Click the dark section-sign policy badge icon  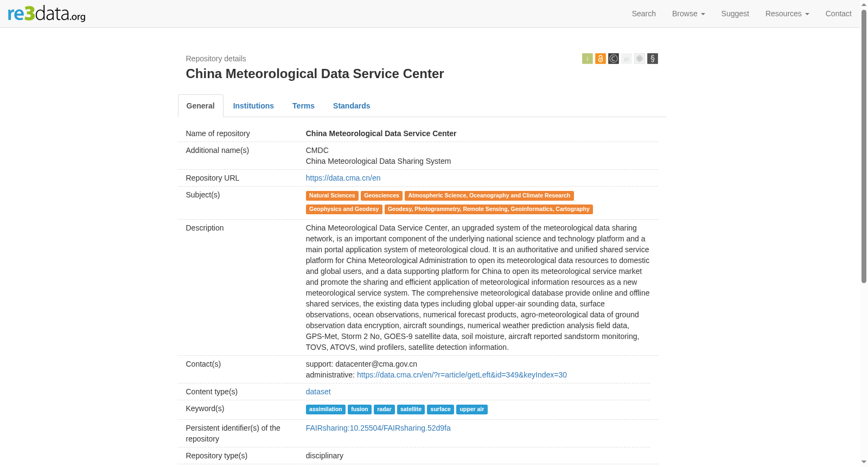tap(652, 59)
